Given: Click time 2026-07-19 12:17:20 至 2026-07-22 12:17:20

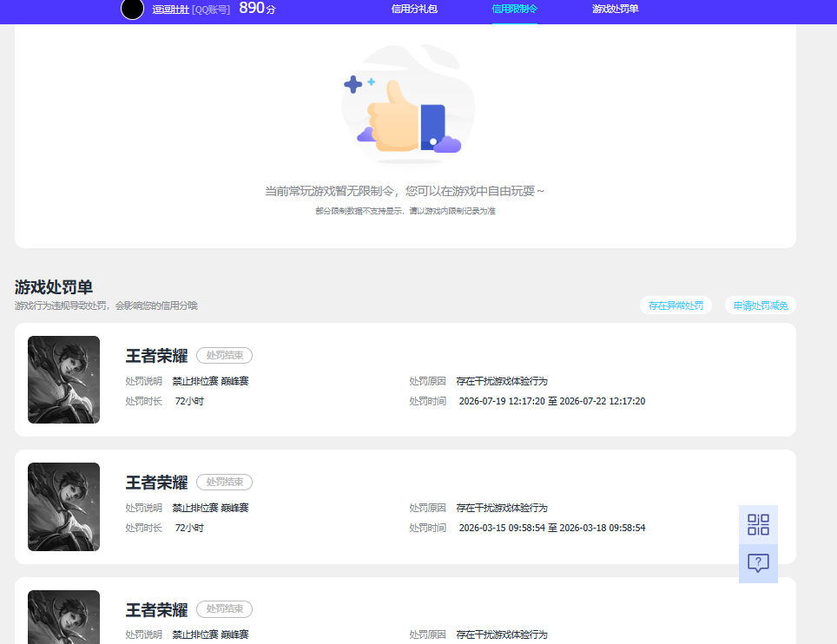Looking at the screenshot, I should (552, 401).
